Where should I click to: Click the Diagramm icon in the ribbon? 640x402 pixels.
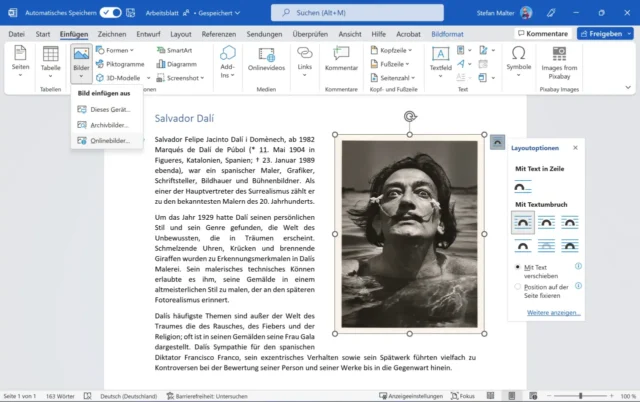(177, 63)
